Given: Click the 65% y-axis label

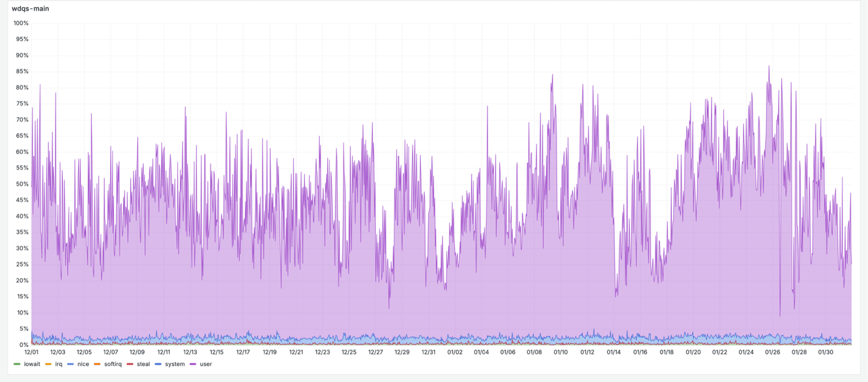Looking at the screenshot, I should 22,136.
